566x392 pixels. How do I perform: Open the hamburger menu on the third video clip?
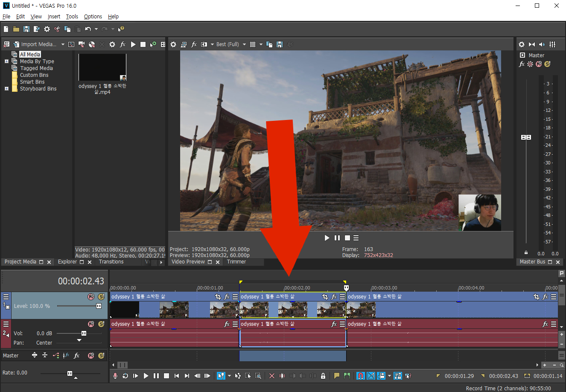coord(554,296)
